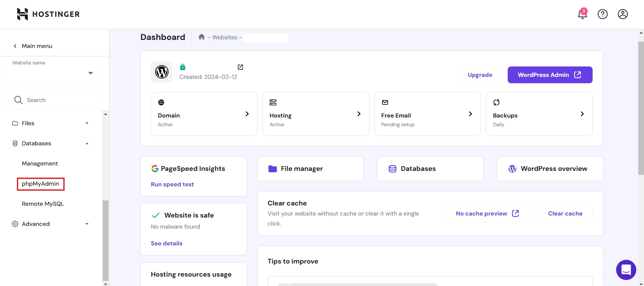Open Backups card chevron

point(582,114)
